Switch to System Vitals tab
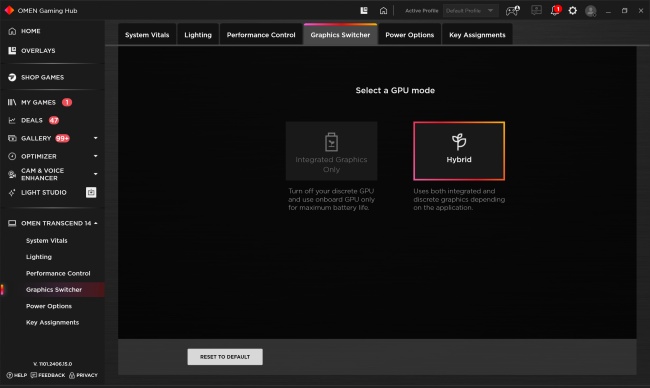Viewport: 650px width, 388px height. 147,35
